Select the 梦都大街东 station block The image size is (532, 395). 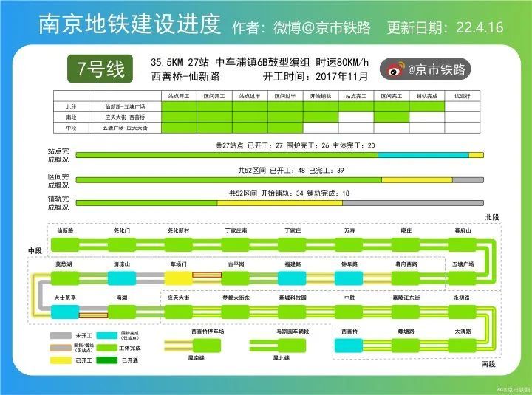[236, 312]
